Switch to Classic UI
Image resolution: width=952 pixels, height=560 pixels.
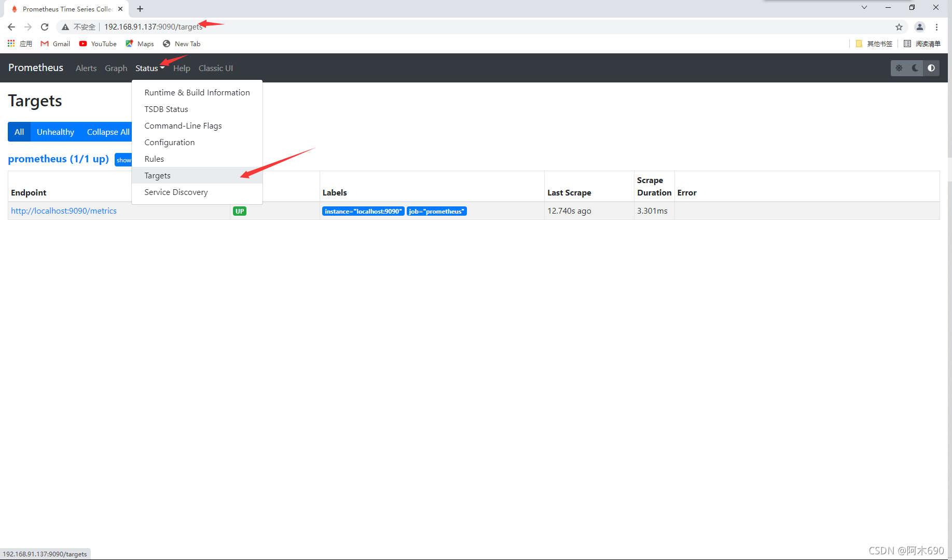point(216,68)
